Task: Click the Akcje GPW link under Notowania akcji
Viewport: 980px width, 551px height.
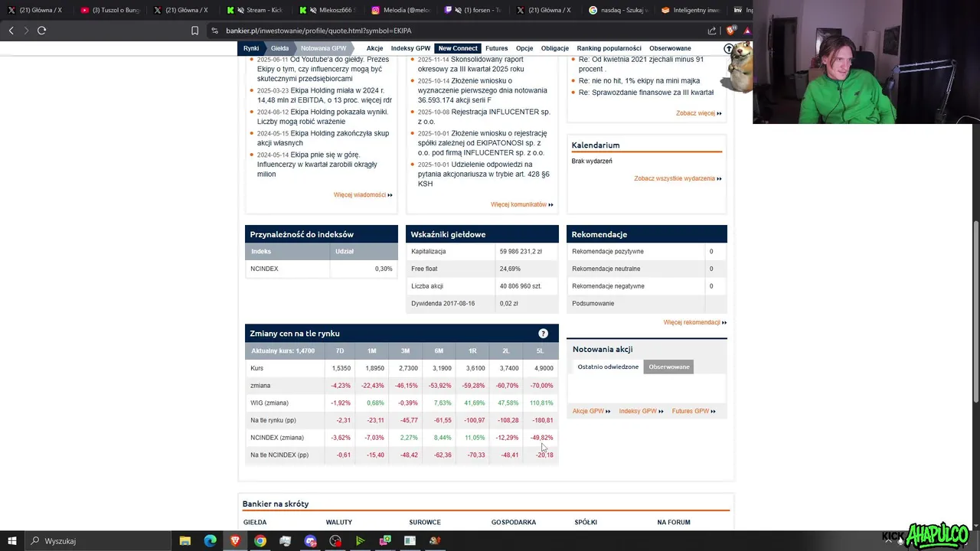Action: tap(591, 411)
